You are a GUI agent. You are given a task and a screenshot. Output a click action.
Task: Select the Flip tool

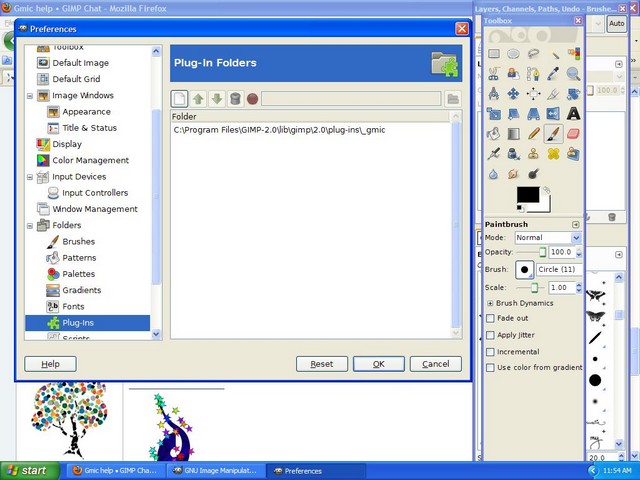[553, 113]
